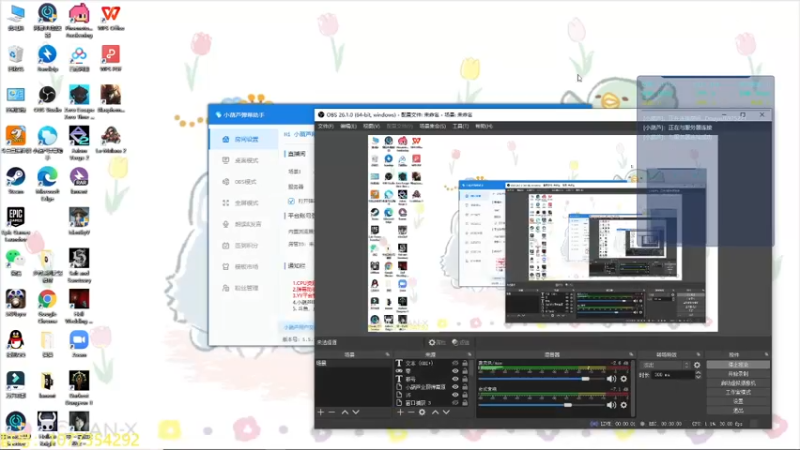Image resolution: width=800 pixels, height=450 pixels.
Task: Open OBS Studio desktop shortcut
Action: (x=47, y=99)
